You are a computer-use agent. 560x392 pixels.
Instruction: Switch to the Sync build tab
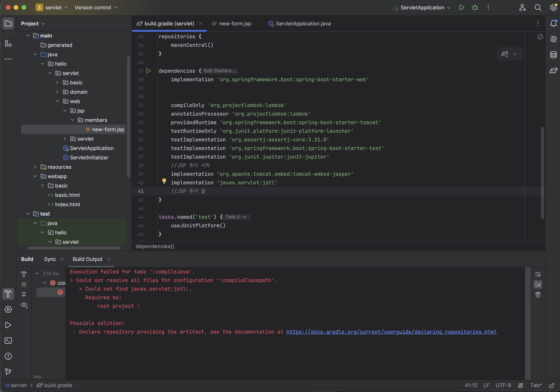point(50,259)
